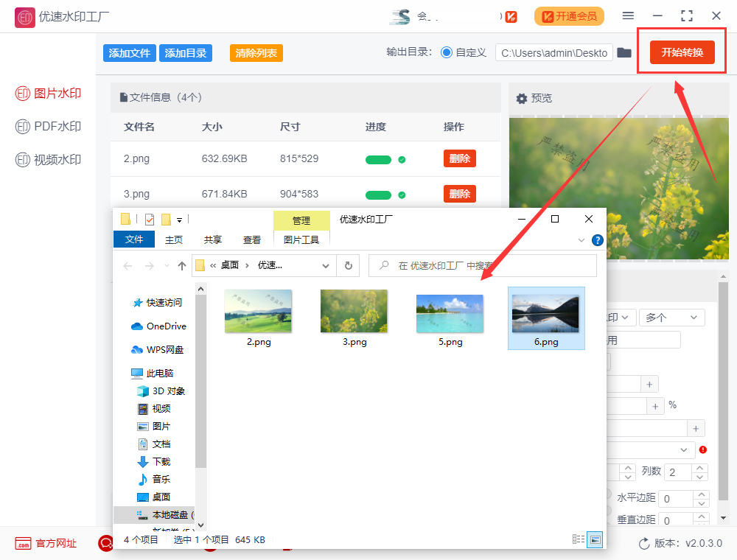Open the Explorer address history dropdown
This screenshot has height=560, width=737.
coord(326,265)
